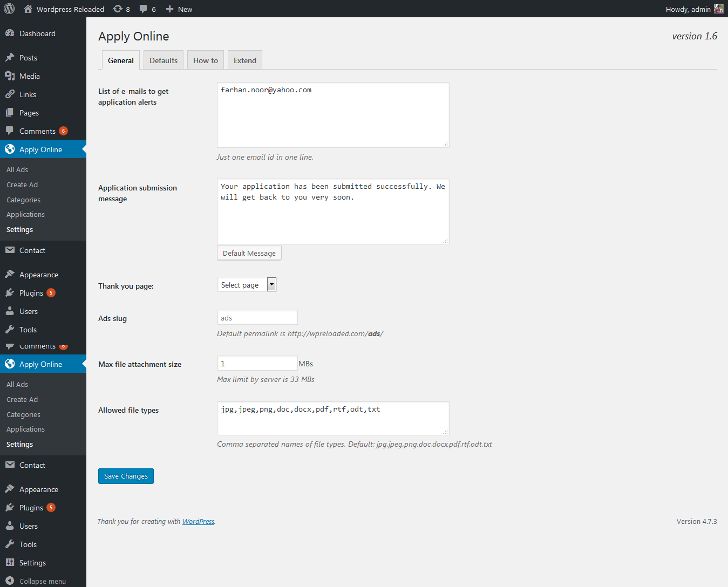The width and height of the screenshot is (728, 587).
Task: Switch to the Defaults tab
Action: point(164,60)
